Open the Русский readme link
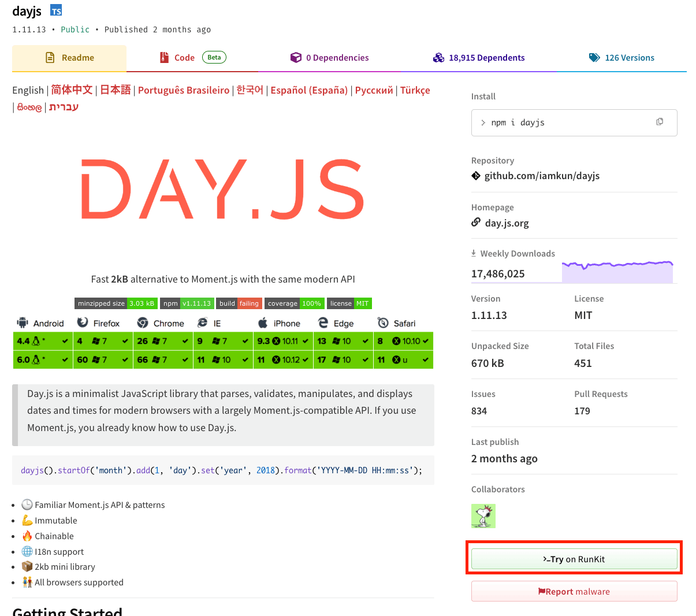This screenshot has height=616, width=696. pyautogui.click(x=374, y=90)
